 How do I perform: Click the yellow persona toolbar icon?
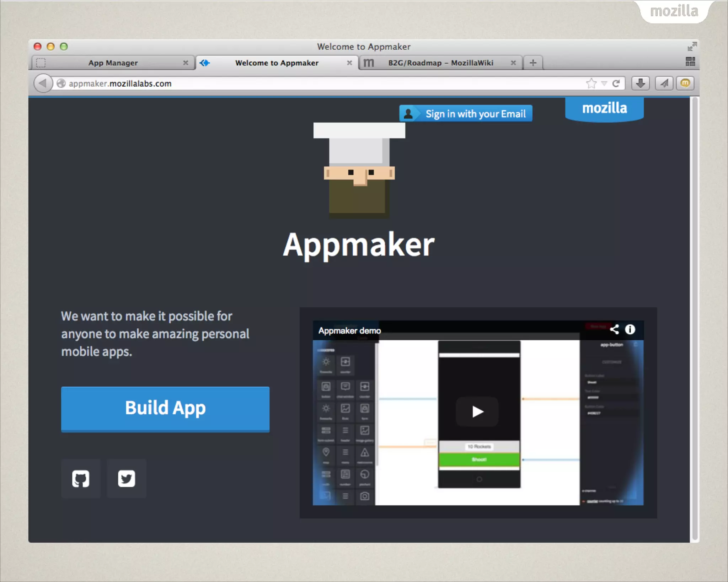pyautogui.click(x=685, y=83)
